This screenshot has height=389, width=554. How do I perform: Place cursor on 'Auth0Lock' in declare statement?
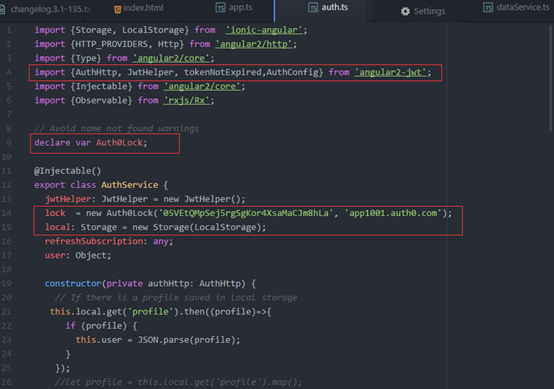pyautogui.click(x=119, y=143)
